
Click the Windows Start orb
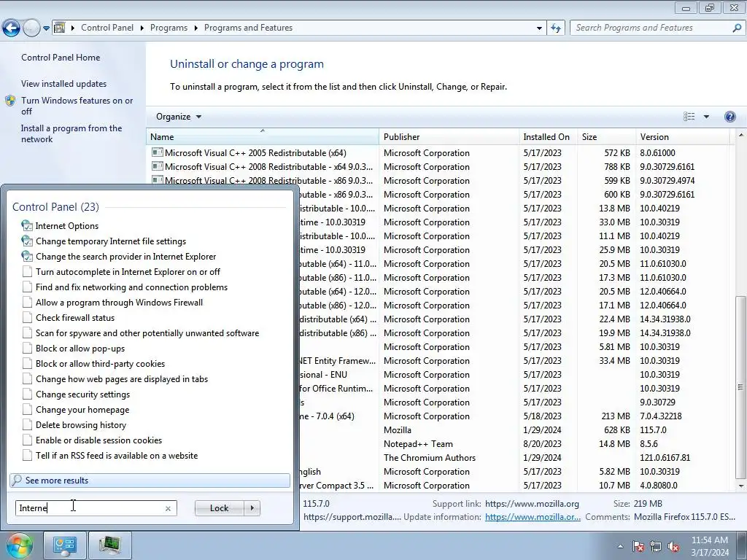(x=18, y=545)
